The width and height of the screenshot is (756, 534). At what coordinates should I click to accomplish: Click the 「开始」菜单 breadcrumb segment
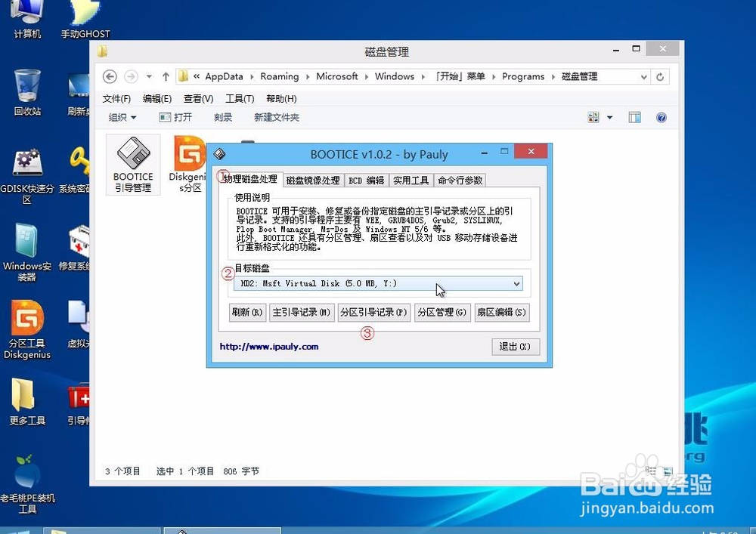[x=460, y=76]
